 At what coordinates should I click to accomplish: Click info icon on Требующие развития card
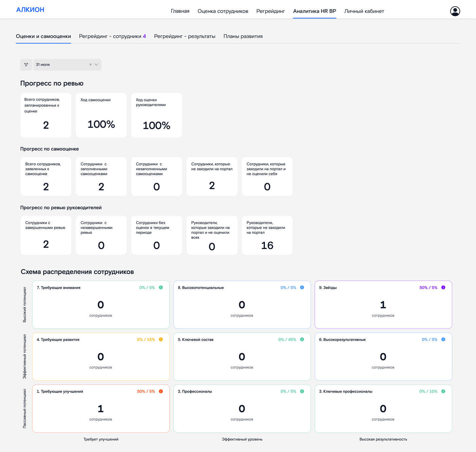(161, 340)
